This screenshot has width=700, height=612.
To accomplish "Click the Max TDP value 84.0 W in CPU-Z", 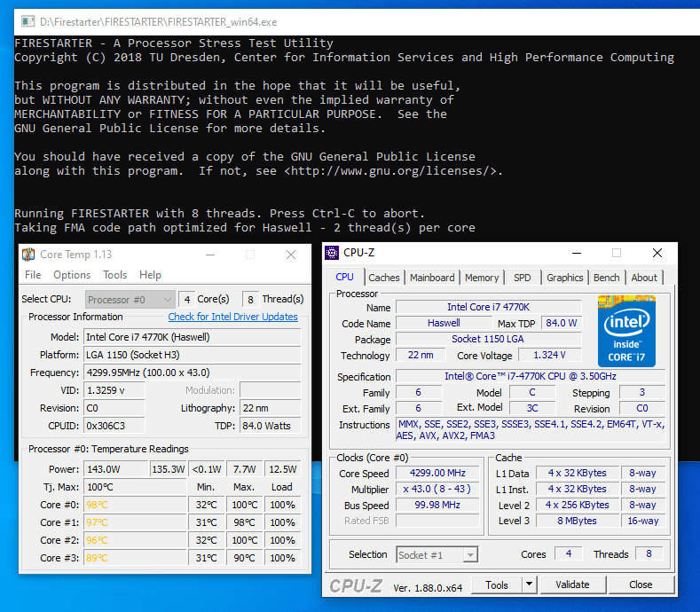I will 562,323.
